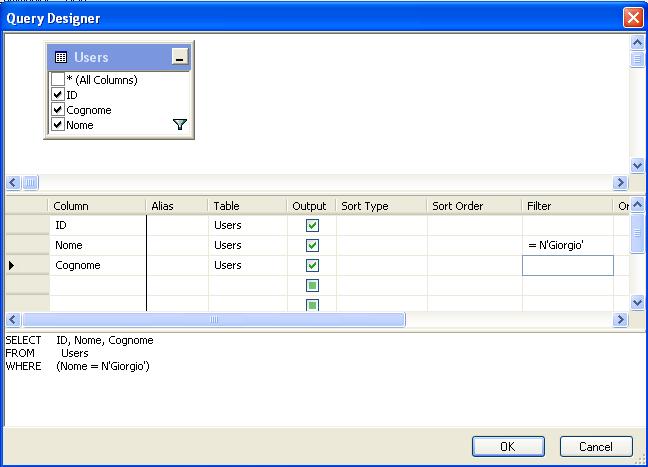
Task: Click the Table column header
Action: pos(248,206)
